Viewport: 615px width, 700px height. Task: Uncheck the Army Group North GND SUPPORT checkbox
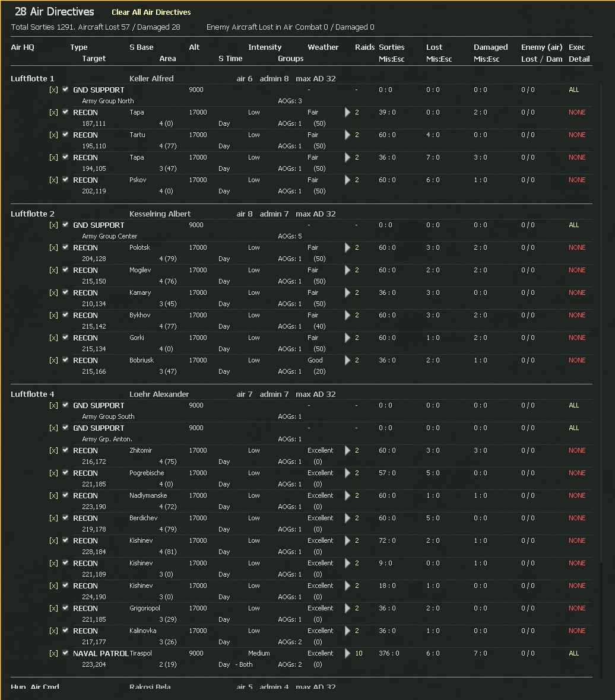(65, 90)
